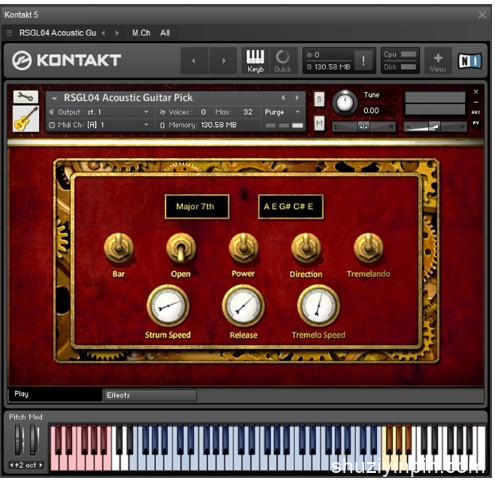Viewport: 495px width, 481px height.
Task: Open the Quick load icon
Action: point(282,61)
